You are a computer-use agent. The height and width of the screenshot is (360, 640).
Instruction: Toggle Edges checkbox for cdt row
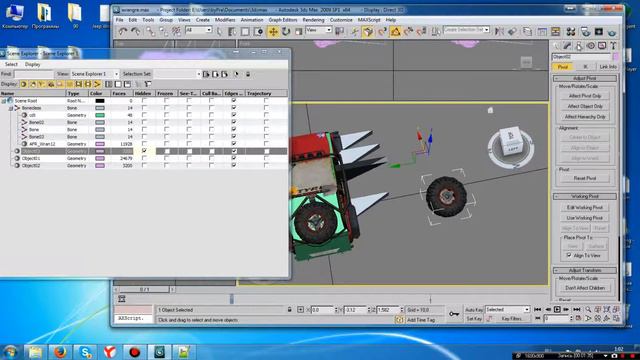233,115
